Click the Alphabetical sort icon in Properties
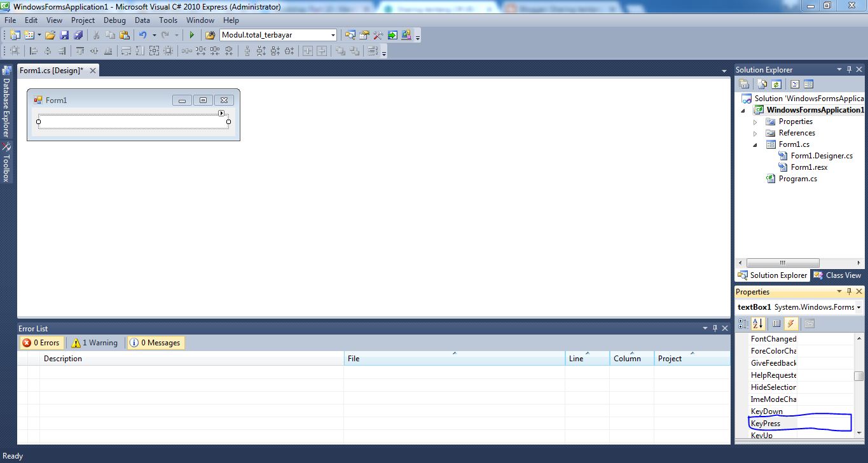Screen dimensions: 868x463 pos(757,323)
